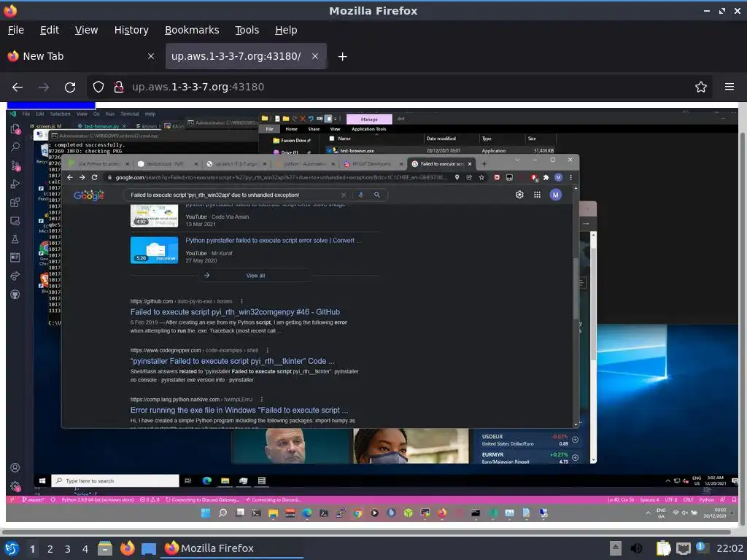
Task: Open Chrome extensions puzzle icon
Action: click(546, 178)
